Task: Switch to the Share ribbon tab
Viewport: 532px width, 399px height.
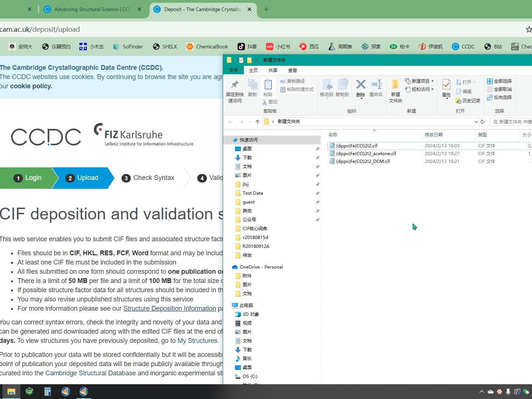Action: [x=273, y=70]
